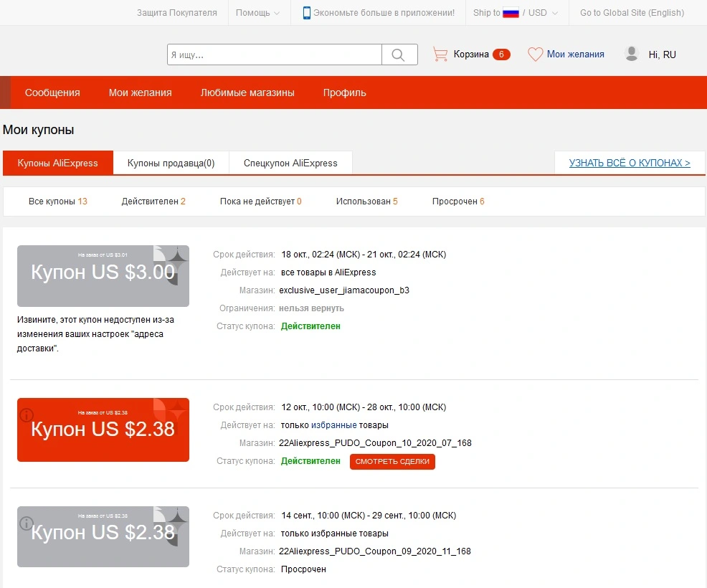707x588 pixels.
Task: Open Профиль menu item
Action: click(344, 93)
